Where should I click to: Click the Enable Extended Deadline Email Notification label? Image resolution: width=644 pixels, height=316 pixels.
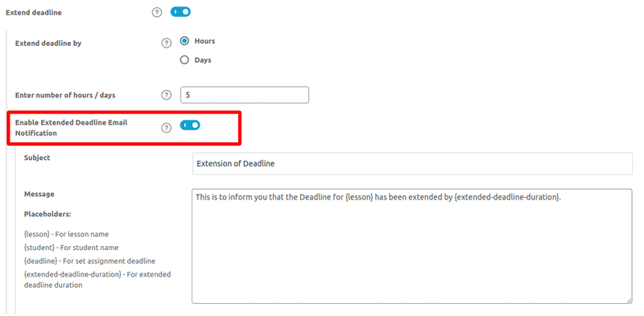click(72, 128)
